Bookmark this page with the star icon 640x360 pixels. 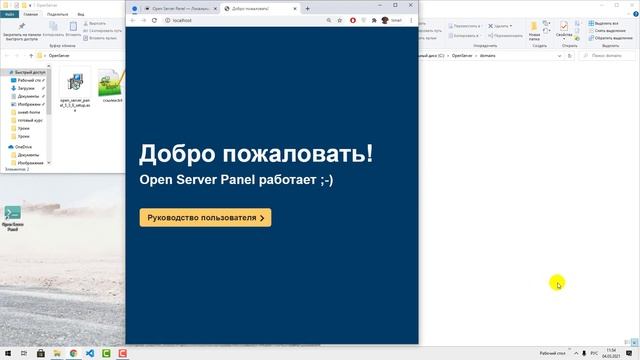[340, 20]
